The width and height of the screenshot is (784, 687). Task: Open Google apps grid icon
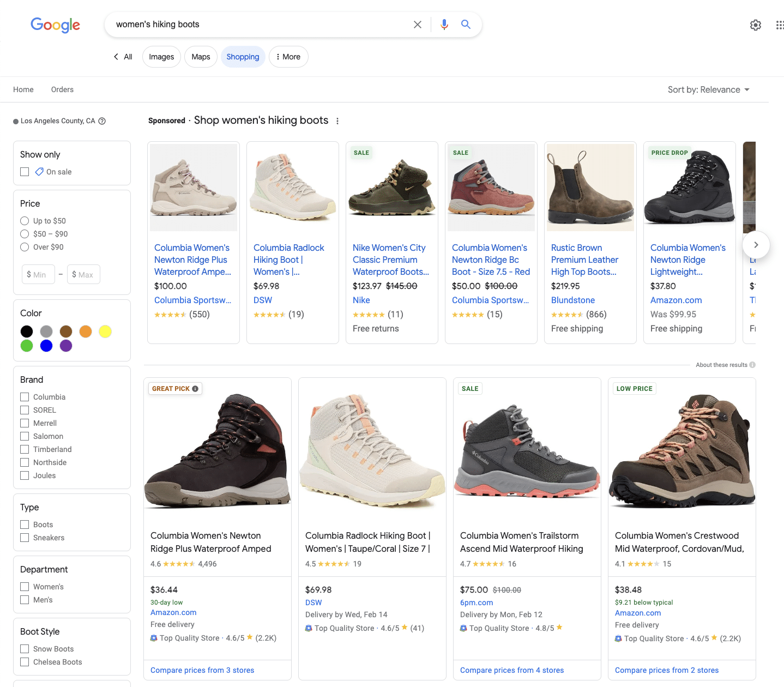(x=780, y=25)
